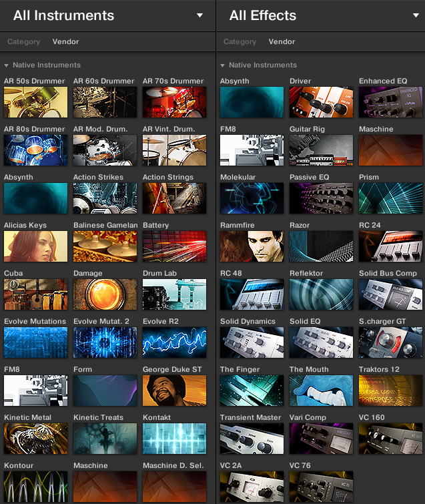Open the George Duke ST instrument
Image resolution: width=425 pixels, height=504 pixels.
point(174,391)
